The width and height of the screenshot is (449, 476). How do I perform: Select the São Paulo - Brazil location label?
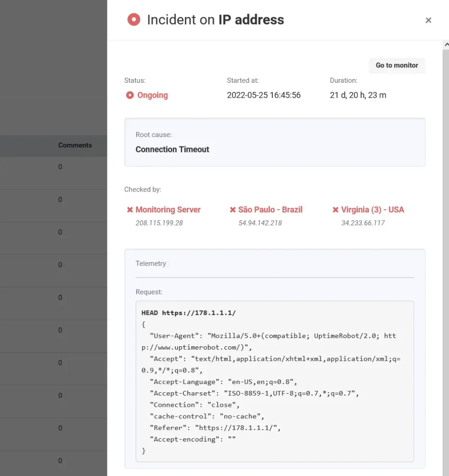pos(270,210)
